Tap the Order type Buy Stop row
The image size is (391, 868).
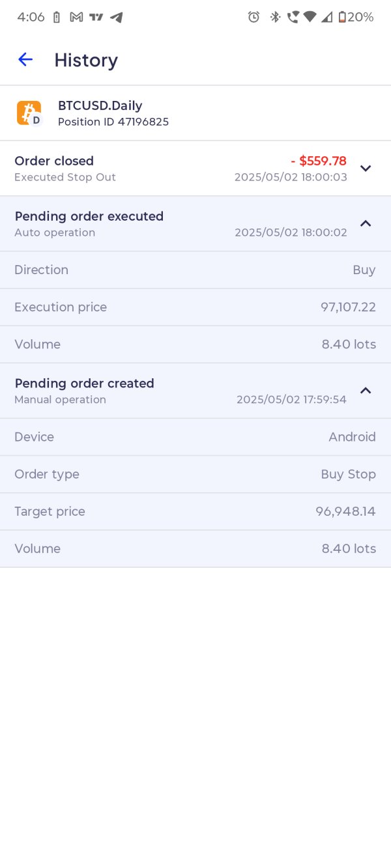click(195, 475)
